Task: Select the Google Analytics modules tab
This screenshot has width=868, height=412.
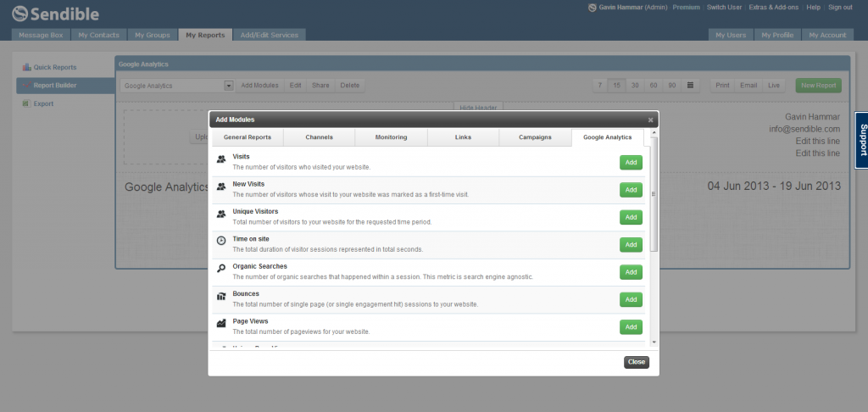Action: (x=607, y=137)
